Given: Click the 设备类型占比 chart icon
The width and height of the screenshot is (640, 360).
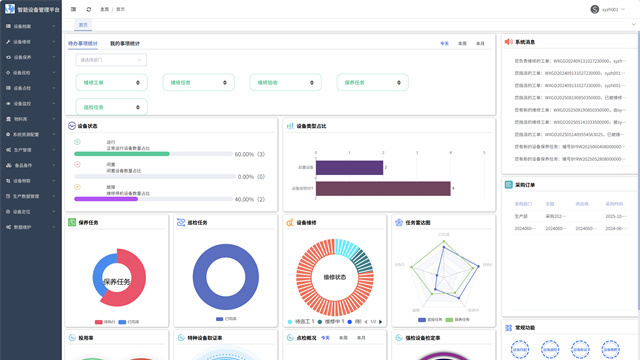Looking at the screenshot, I should (290, 126).
